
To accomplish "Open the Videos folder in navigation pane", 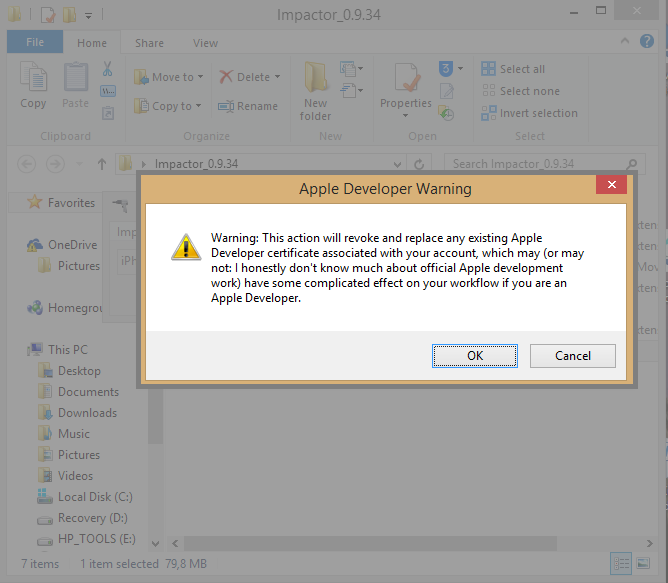I will (65, 476).
